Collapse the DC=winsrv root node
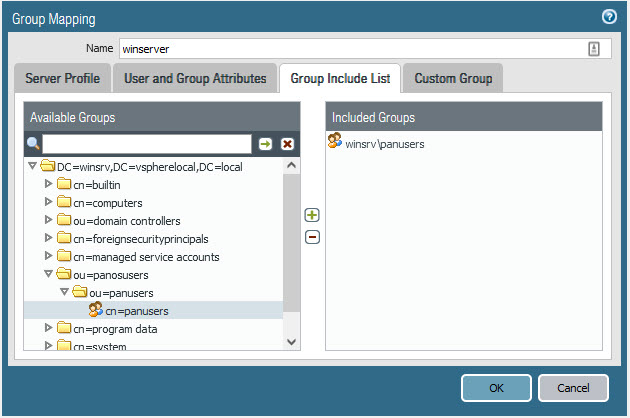Screen dimensions: 630x418 (32, 166)
